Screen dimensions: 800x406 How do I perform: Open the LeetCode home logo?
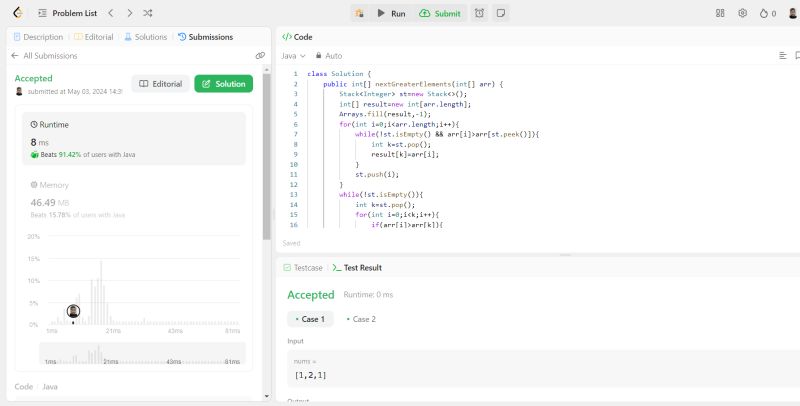click(x=18, y=13)
